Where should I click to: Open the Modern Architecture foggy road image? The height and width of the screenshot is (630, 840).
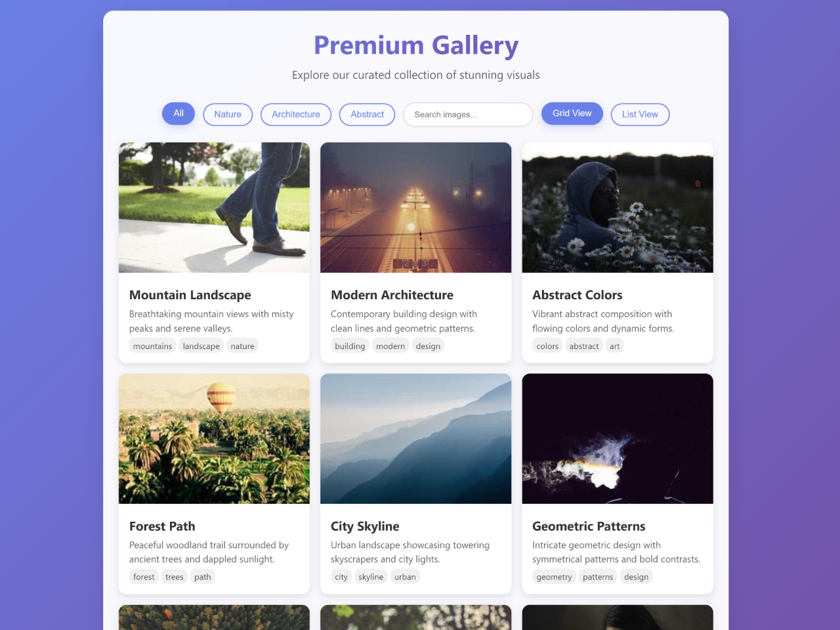coord(415,207)
